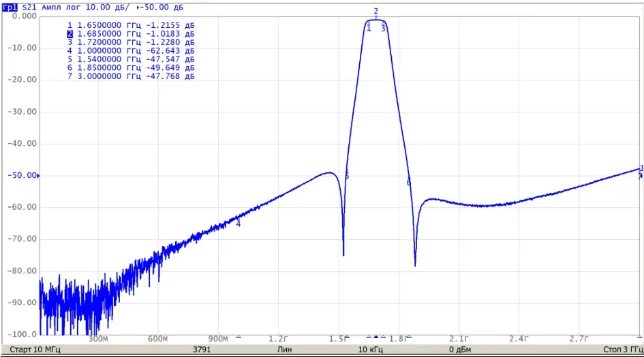Viewport: 644px width, 357px height.
Task: Click the filled active marker triangle on frequency axis
Action: (375, 337)
